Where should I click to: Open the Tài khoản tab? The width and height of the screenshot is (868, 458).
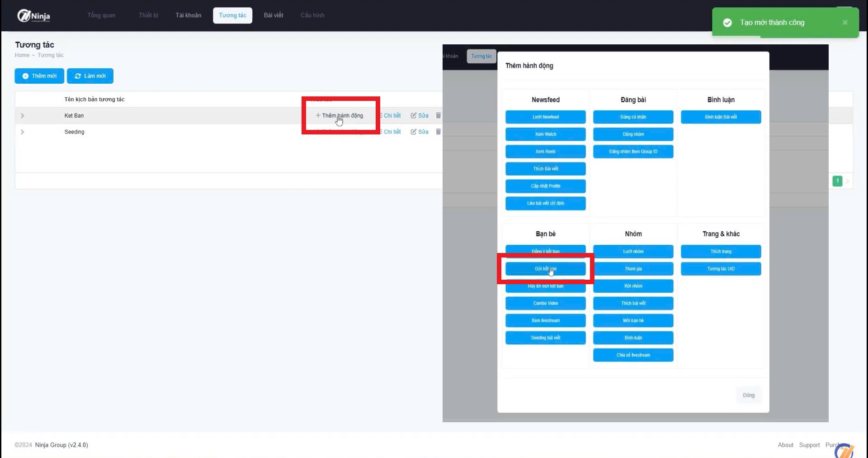click(x=189, y=15)
